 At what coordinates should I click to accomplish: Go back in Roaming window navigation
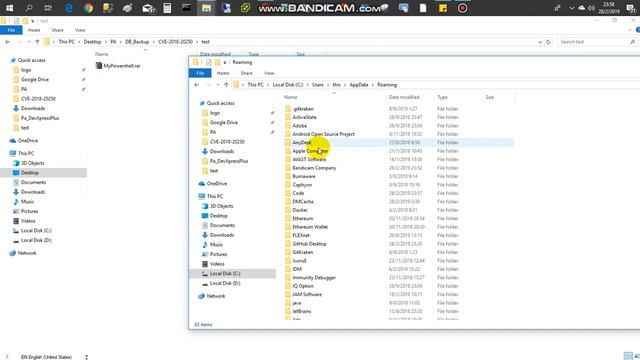click(197, 85)
